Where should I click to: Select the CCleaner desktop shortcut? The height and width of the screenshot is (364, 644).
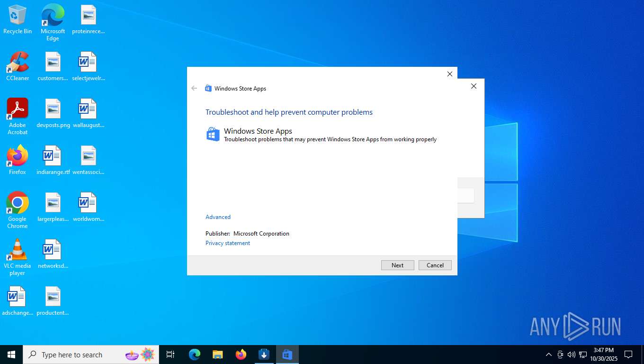point(18,66)
